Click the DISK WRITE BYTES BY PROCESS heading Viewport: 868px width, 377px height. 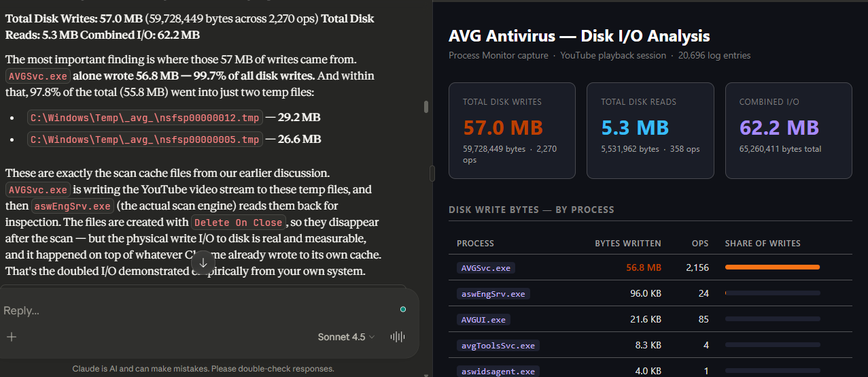click(x=532, y=210)
